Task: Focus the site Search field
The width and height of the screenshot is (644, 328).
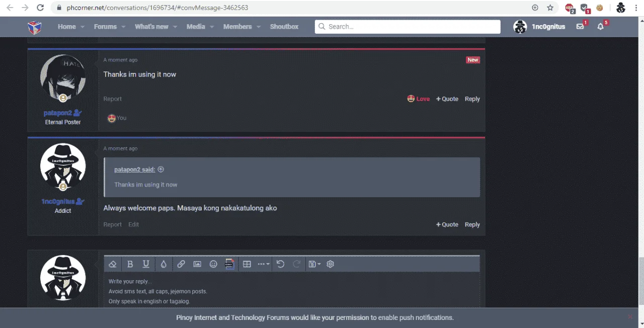Action: click(x=408, y=27)
